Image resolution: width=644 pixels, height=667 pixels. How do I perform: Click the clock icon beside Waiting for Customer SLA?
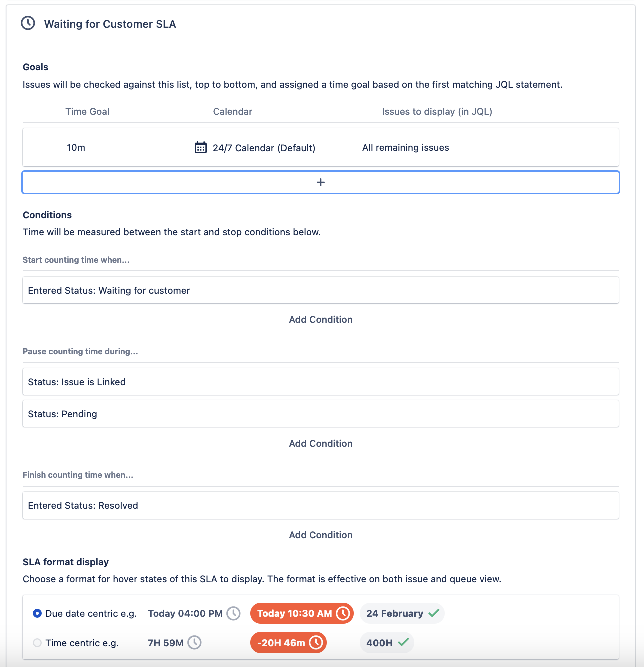point(28,23)
